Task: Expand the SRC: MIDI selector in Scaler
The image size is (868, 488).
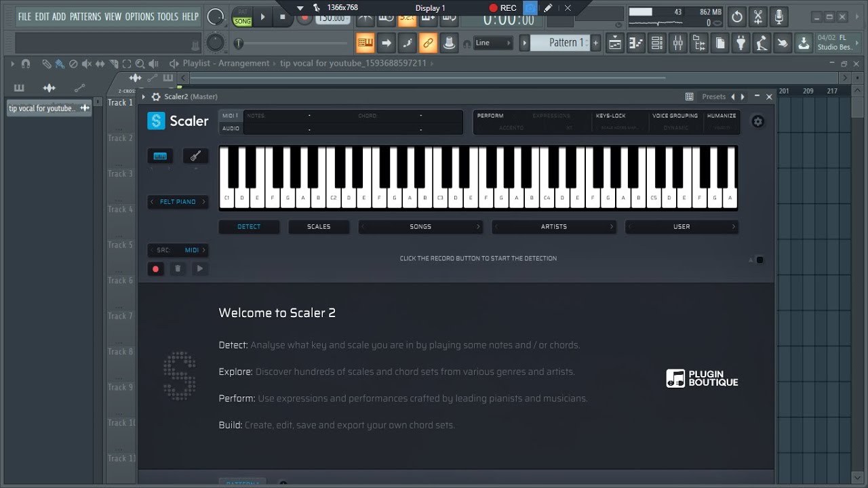Action: tap(178, 250)
